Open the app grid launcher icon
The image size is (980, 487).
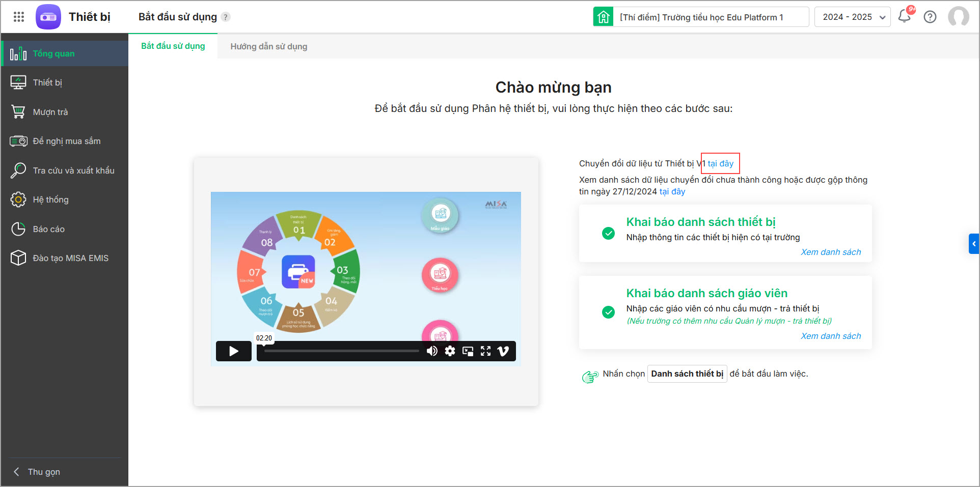19,17
